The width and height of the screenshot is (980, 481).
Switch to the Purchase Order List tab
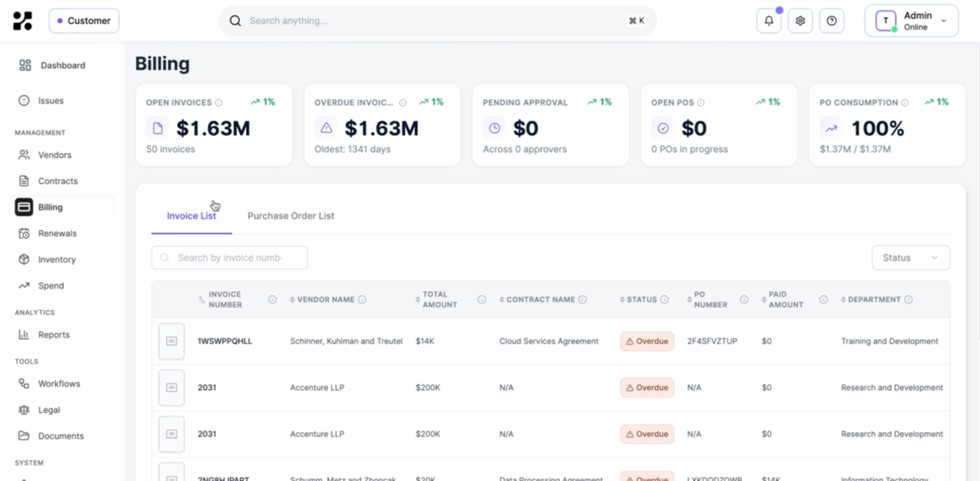(x=291, y=216)
